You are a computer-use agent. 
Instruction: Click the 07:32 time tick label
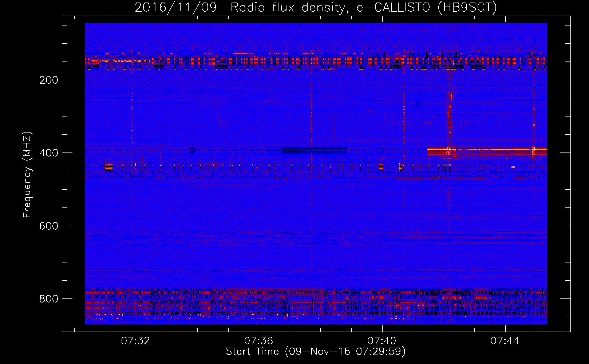(135, 341)
